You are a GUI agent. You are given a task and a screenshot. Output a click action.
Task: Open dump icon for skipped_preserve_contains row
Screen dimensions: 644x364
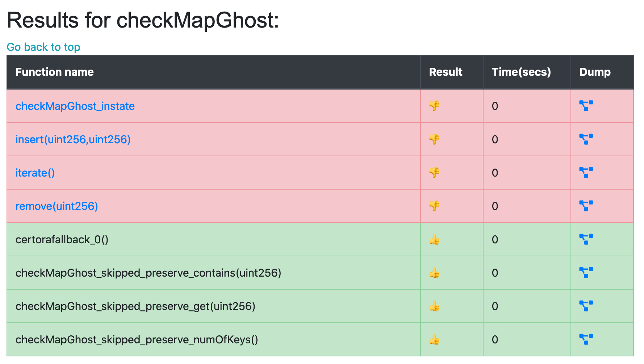pos(586,273)
